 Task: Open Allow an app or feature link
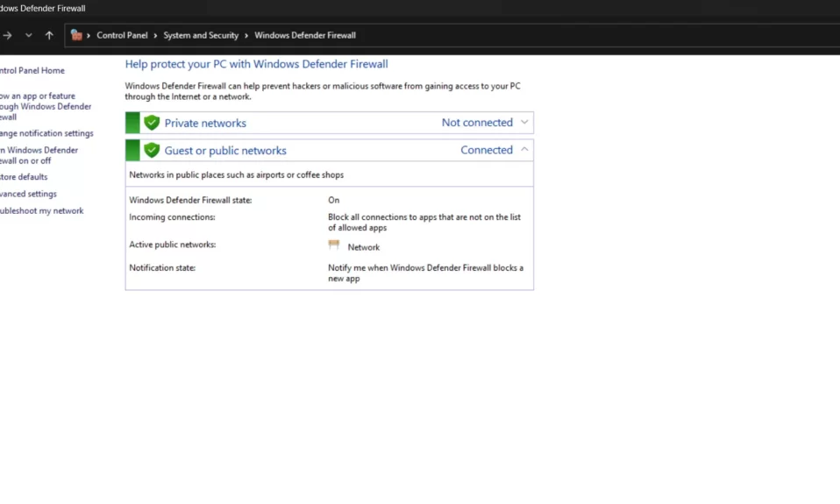46,107
